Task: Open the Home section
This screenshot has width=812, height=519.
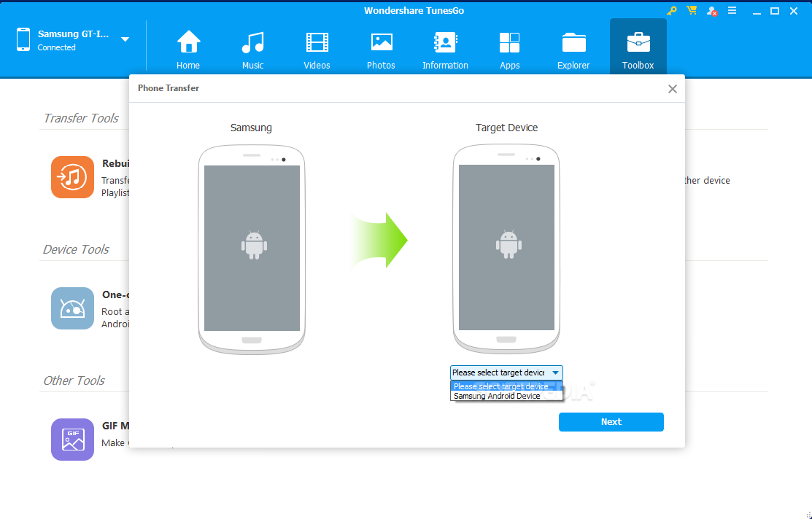Action: 188,50
